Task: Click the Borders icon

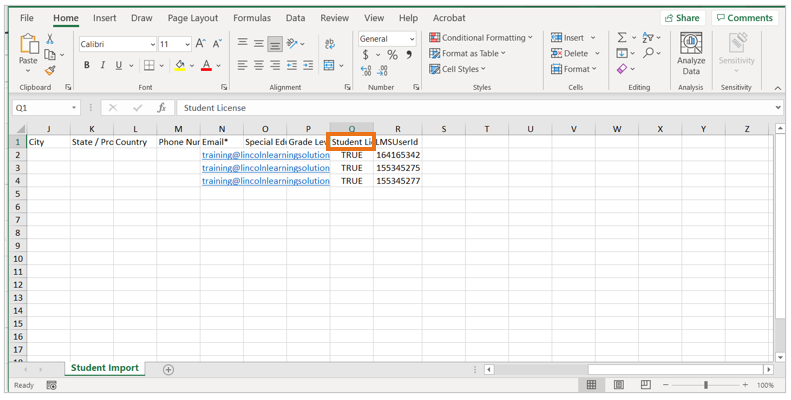Action: click(149, 65)
